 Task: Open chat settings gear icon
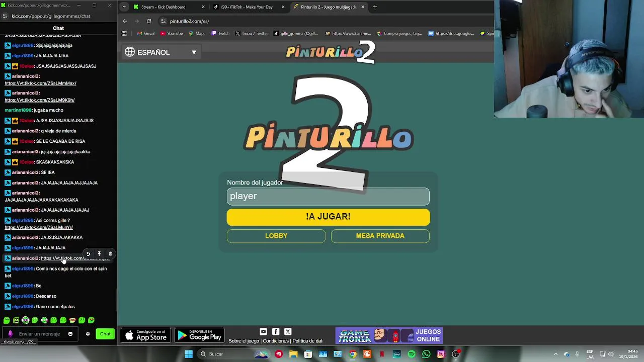88,334
